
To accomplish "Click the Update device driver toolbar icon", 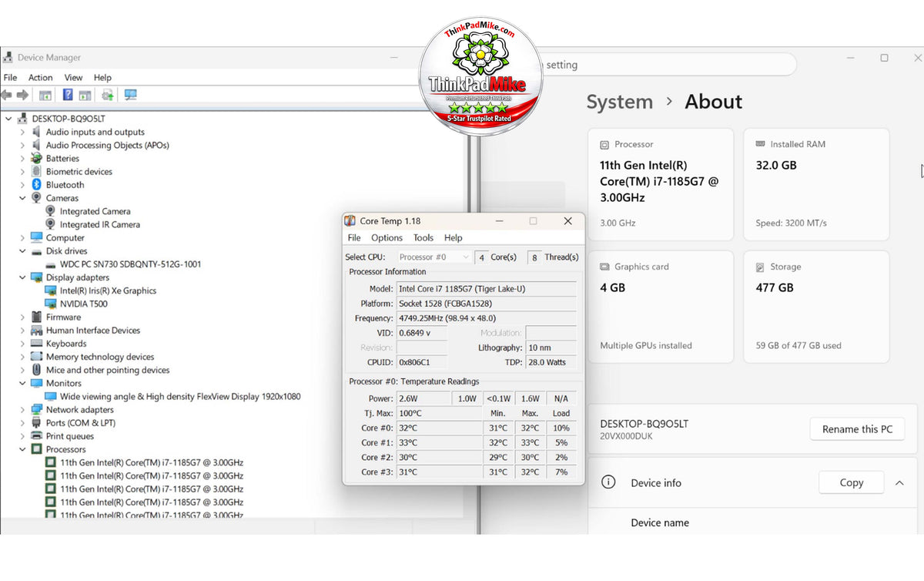I will pyautogui.click(x=108, y=95).
